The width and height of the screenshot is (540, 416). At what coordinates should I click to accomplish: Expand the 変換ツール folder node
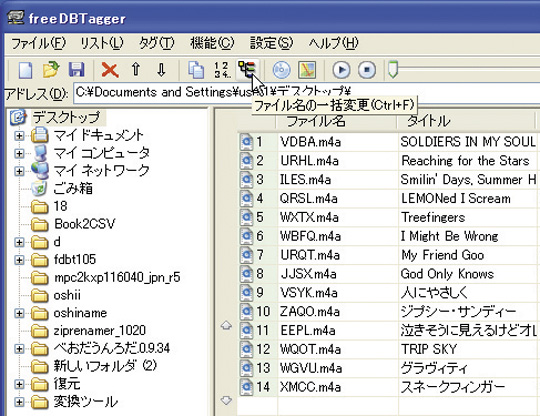click(x=19, y=402)
